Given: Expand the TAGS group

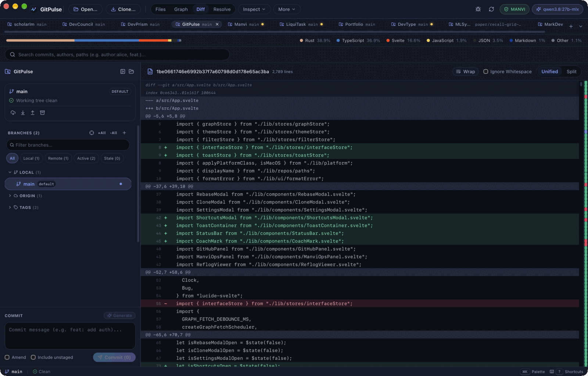Looking at the screenshot, I should (x=10, y=207).
